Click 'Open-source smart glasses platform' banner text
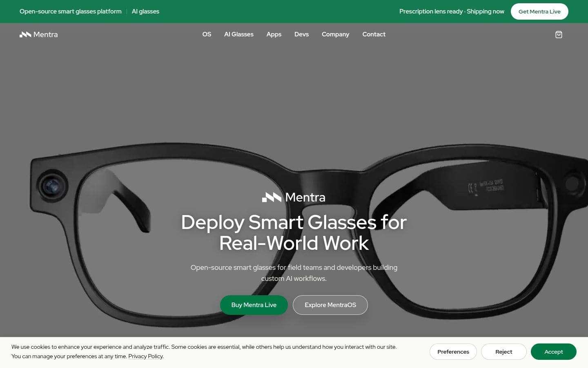588x368 pixels. (x=71, y=11)
